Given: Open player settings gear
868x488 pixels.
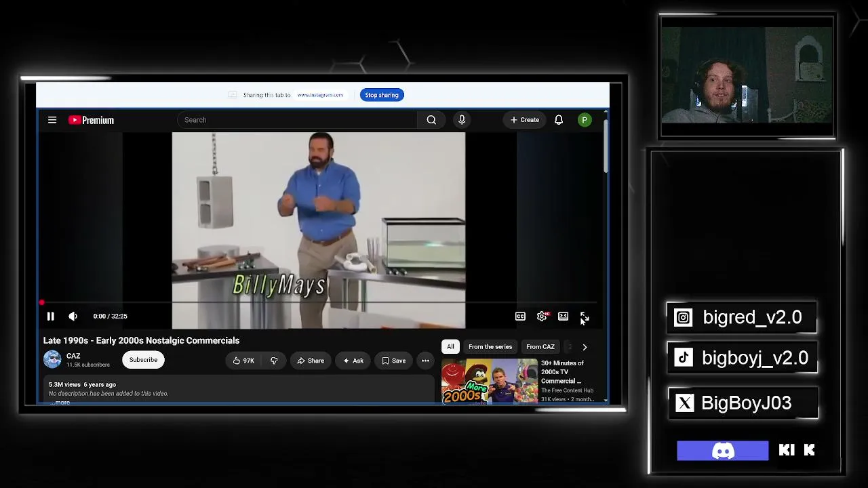Looking at the screenshot, I should click(542, 317).
